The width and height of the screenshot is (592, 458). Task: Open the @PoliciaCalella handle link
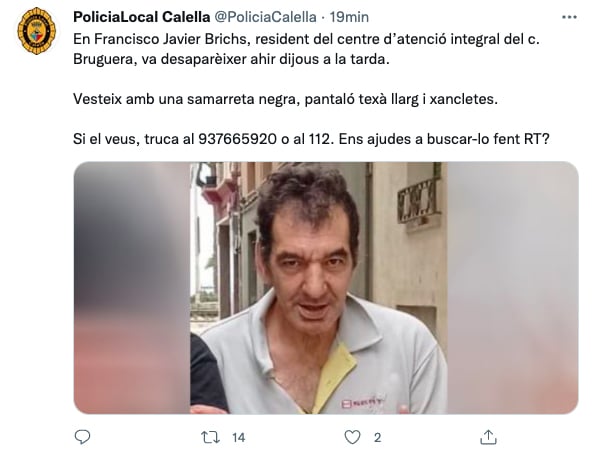point(265,17)
